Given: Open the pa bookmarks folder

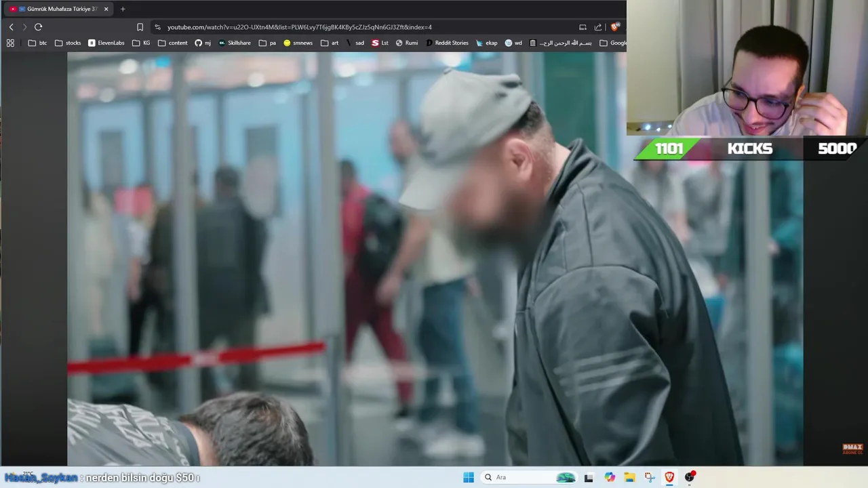Looking at the screenshot, I should [267, 43].
